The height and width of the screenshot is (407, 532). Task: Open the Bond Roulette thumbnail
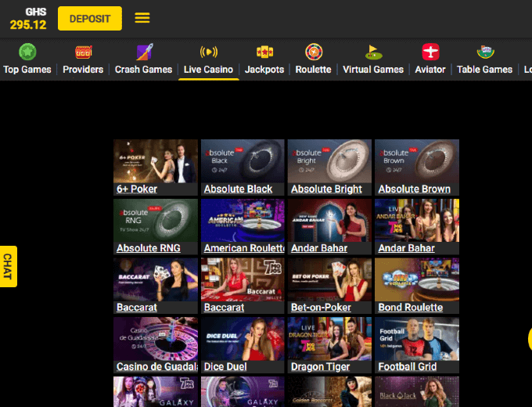pyautogui.click(x=417, y=279)
